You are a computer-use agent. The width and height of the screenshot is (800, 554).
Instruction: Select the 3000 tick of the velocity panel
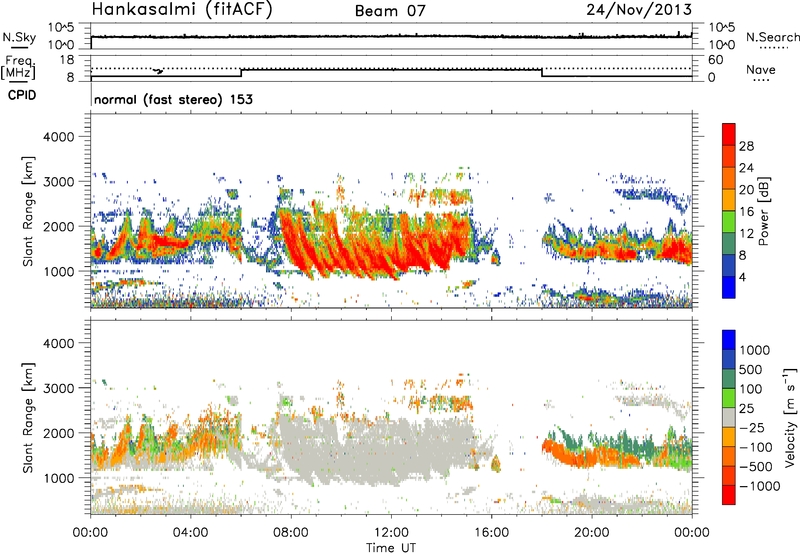[58, 388]
